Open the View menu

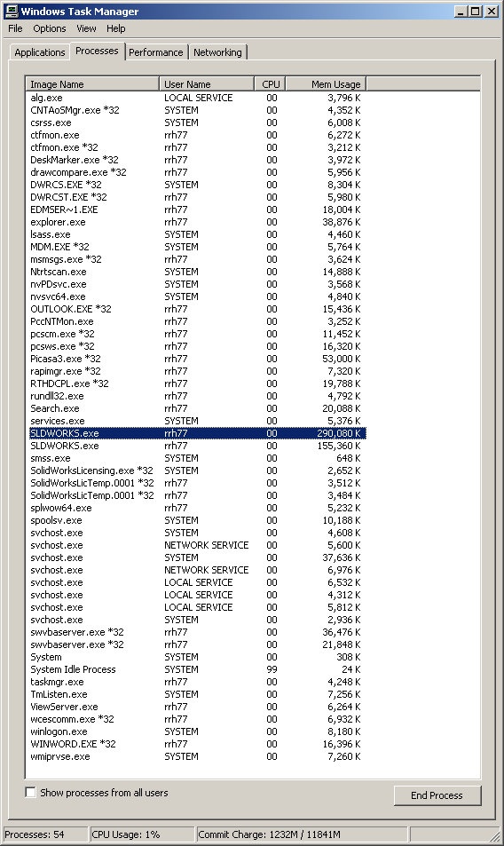(x=86, y=28)
